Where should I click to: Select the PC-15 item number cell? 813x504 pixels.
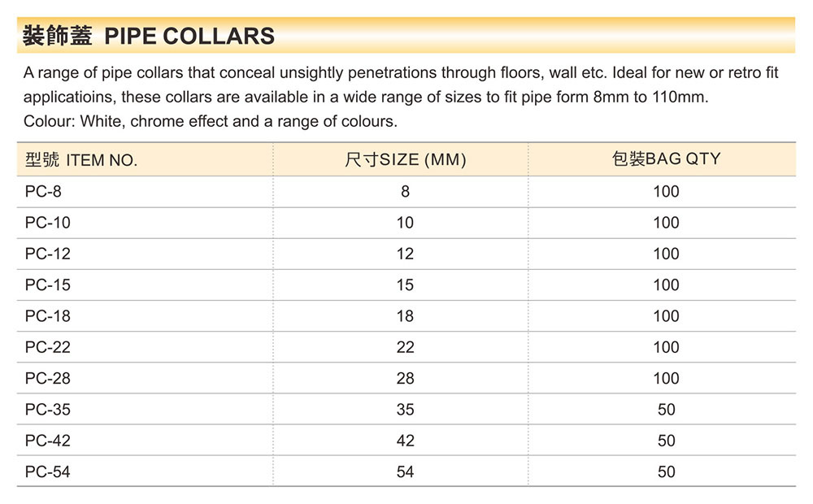click(x=47, y=285)
